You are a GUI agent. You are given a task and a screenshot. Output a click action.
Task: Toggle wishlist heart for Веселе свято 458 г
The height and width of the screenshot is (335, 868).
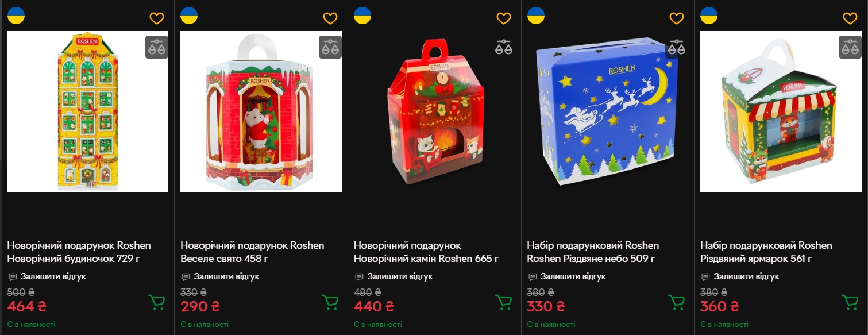click(330, 18)
